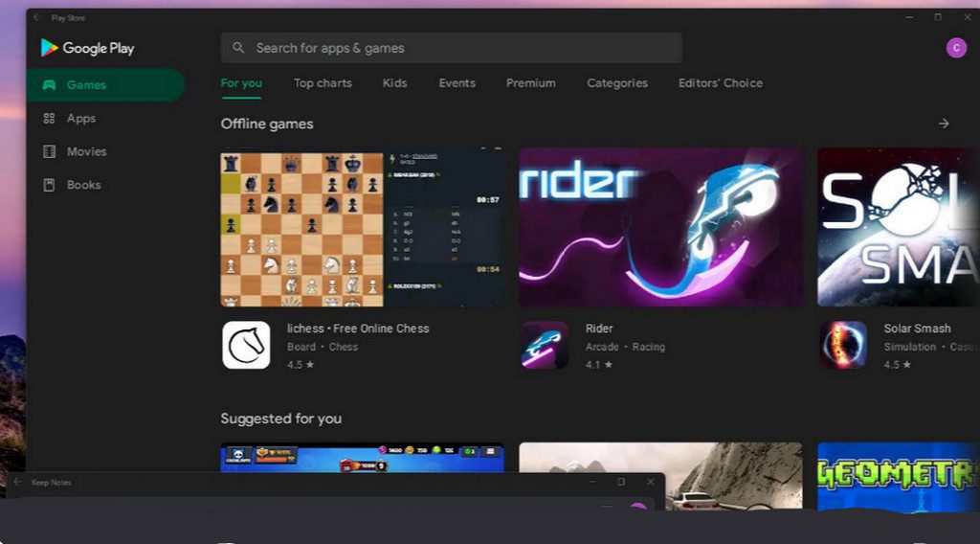Open the car racing game banner

pos(660,476)
